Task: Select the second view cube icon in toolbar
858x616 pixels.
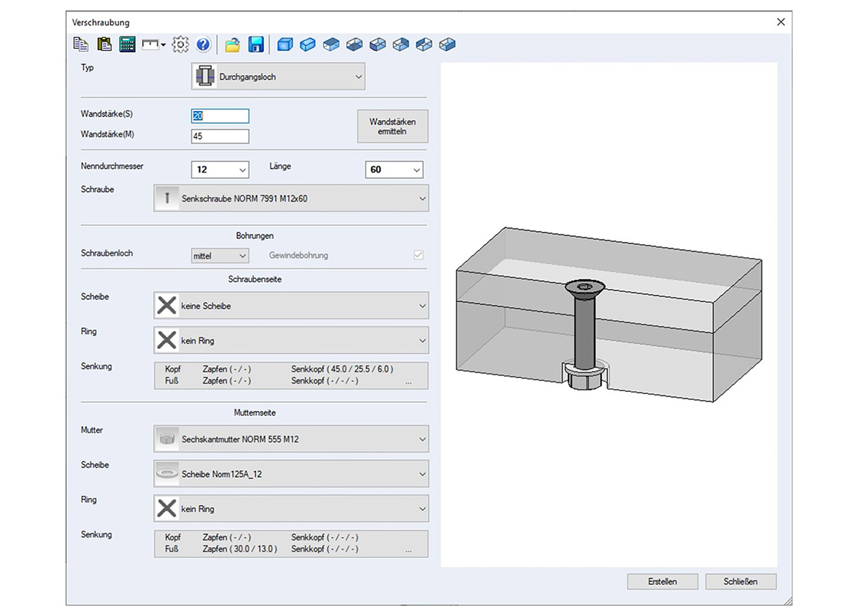Action: click(x=308, y=45)
